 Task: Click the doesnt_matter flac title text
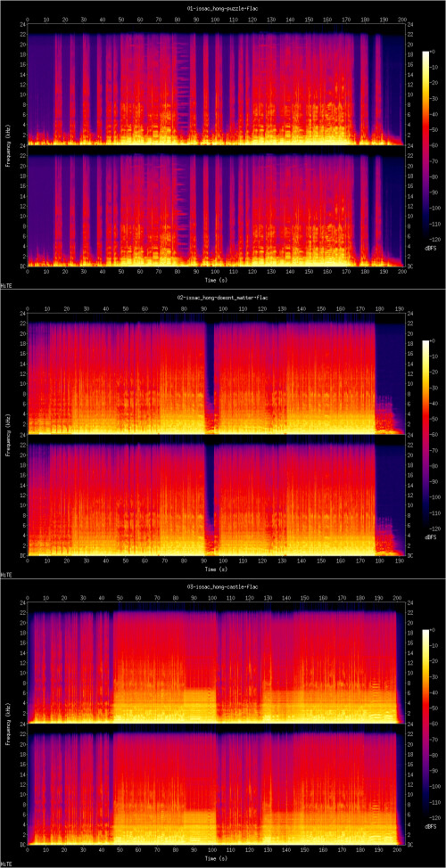click(x=223, y=298)
